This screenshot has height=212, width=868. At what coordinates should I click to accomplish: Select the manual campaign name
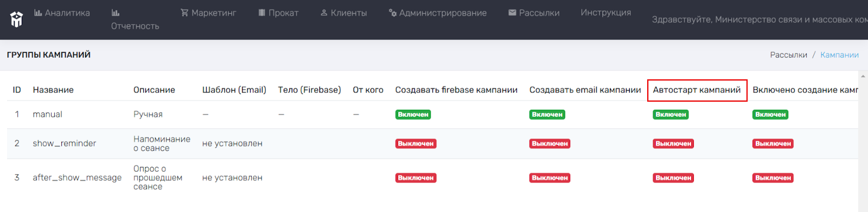pyautogui.click(x=48, y=114)
